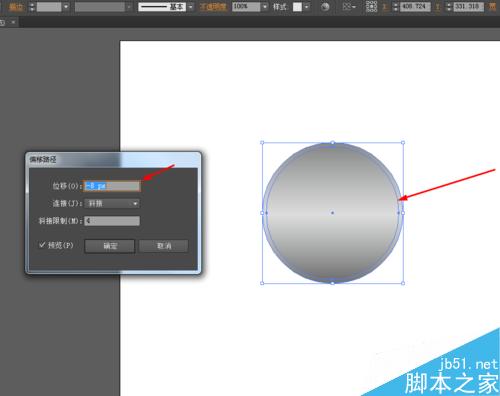Click the 样式 graphic style swatch
This screenshot has width=500, height=396.
[x=297, y=7]
